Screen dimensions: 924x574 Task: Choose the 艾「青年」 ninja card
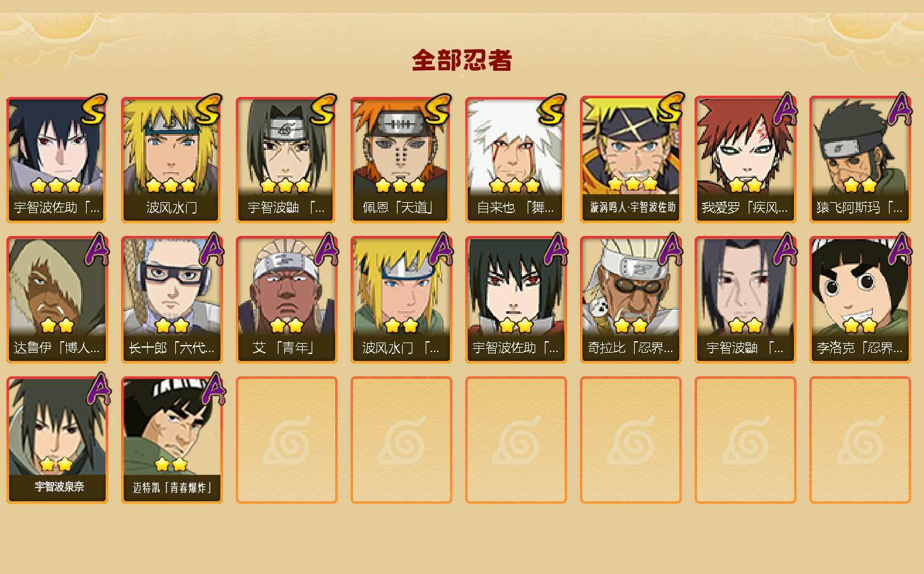(x=286, y=300)
